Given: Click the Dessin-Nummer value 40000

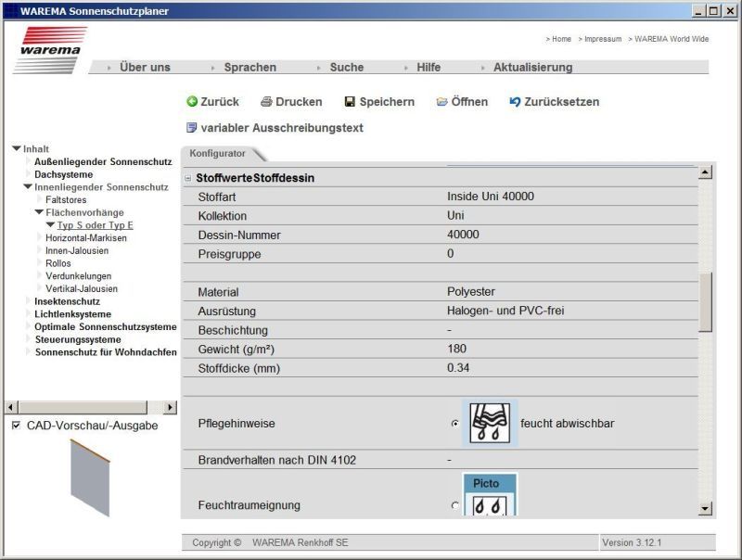Looking at the screenshot, I should 463,235.
